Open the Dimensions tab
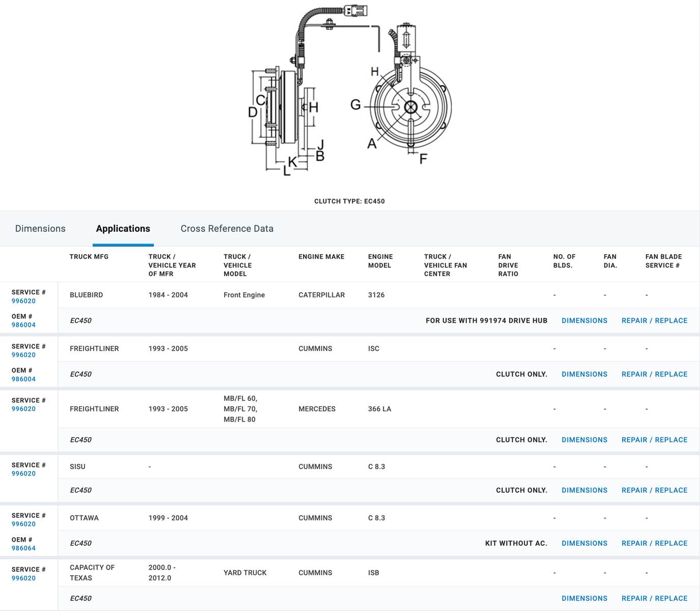Viewport: 700px width, 611px height. [x=40, y=229]
